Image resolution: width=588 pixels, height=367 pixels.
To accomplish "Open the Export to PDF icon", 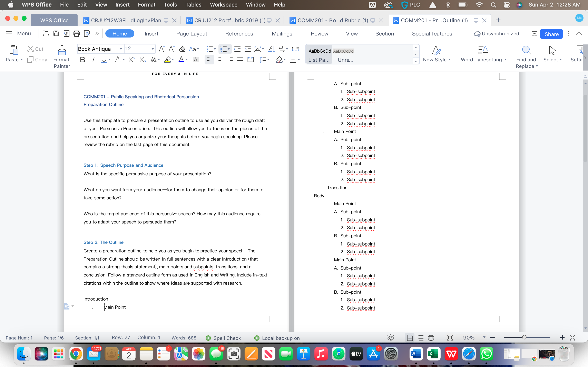I will point(66,33).
